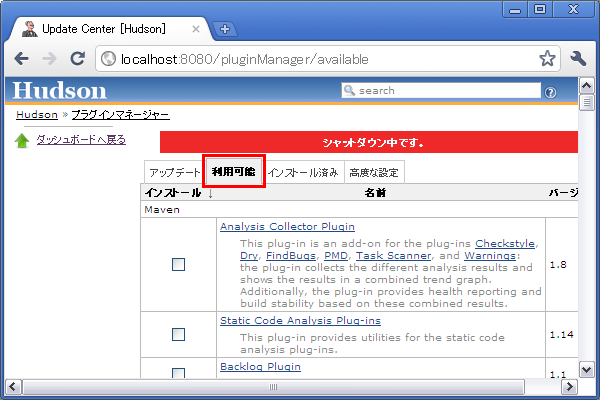Click the Hudson logo header
Screen dimensions: 600x400
tap(59, 91)
